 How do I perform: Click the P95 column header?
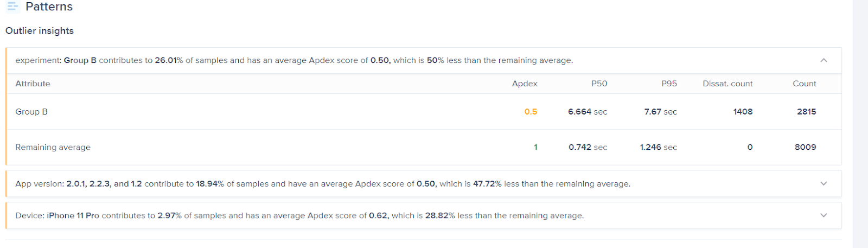669,84
